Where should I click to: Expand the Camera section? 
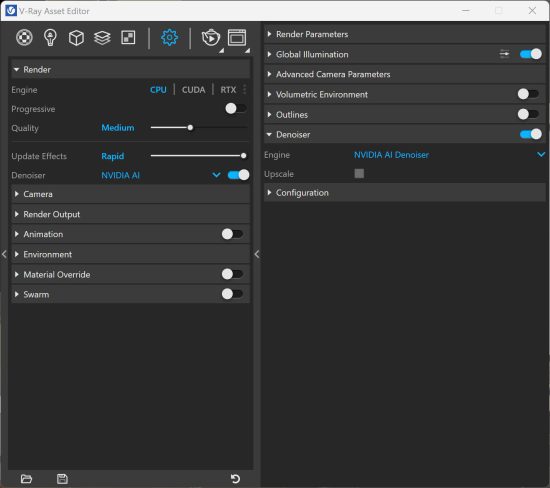point(130,194)
